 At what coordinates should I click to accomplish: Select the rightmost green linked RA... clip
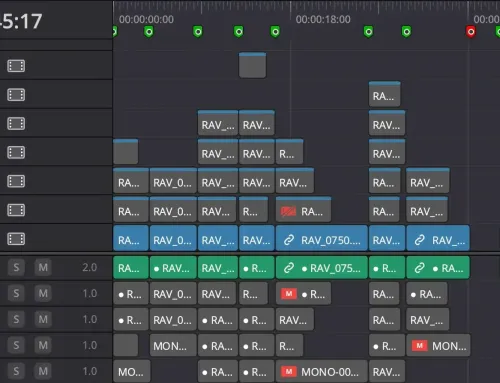(x=438, y=268)
